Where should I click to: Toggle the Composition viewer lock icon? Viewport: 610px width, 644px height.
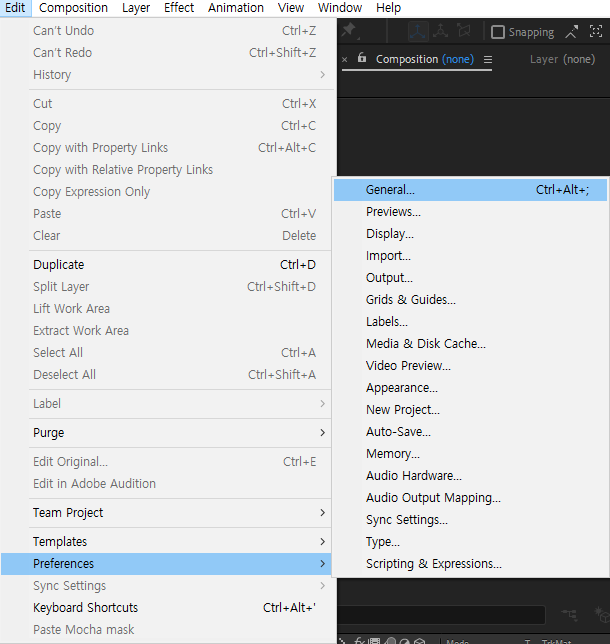[361, 58]
